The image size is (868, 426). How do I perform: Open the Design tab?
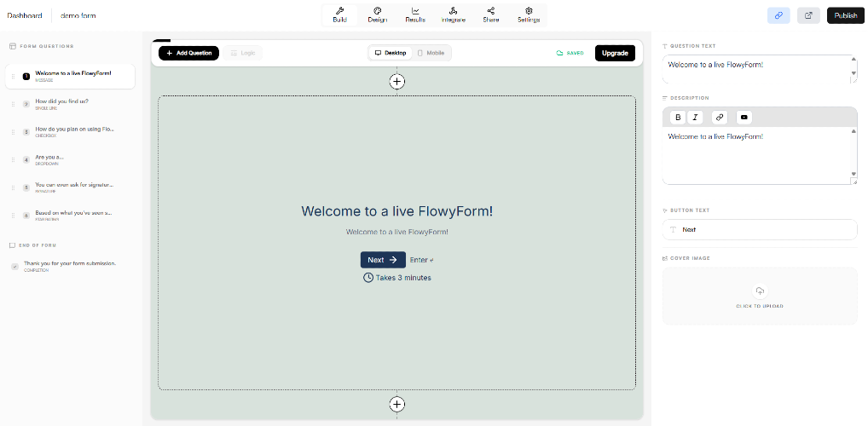[378, 15]
